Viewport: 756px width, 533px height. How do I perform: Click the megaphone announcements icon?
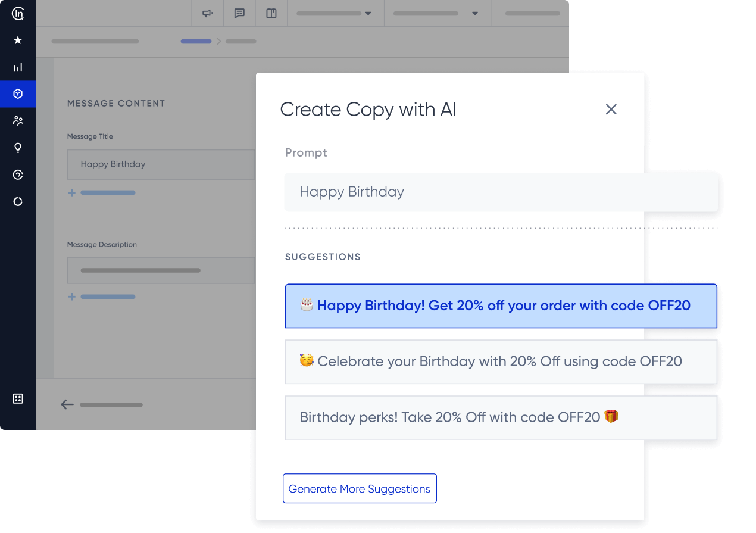208,13
